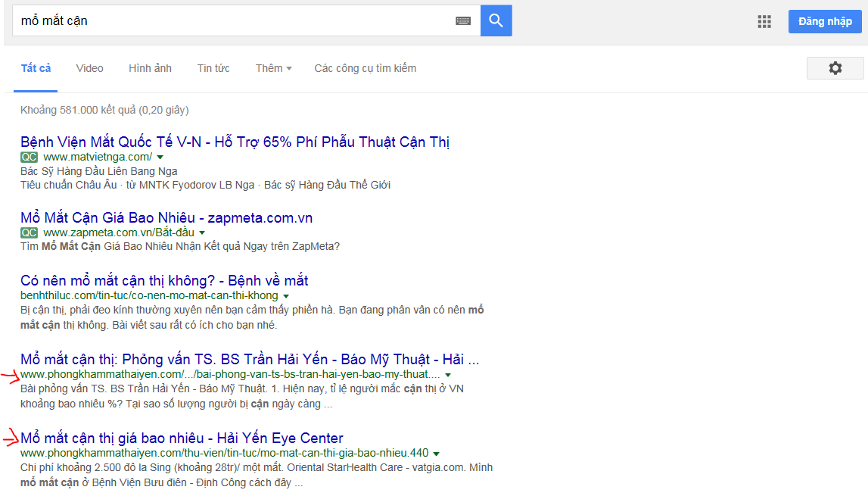Open Các công cụ tìm kiếm tools

coord(366,68)
